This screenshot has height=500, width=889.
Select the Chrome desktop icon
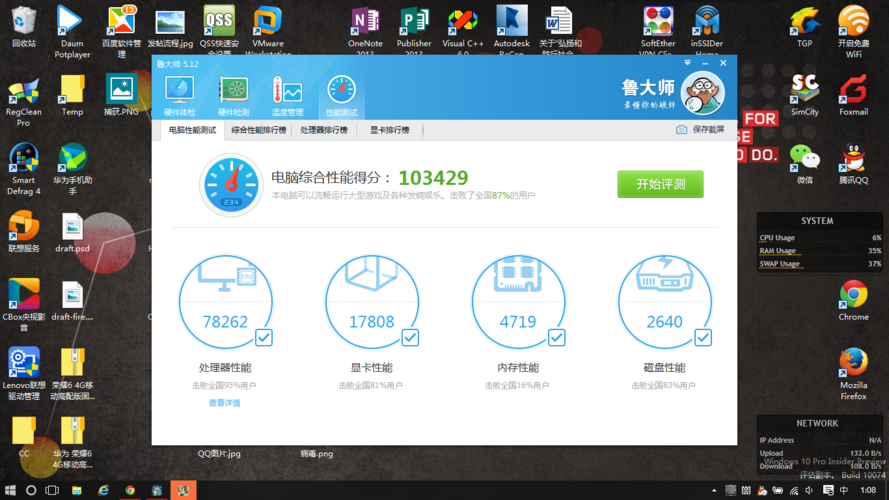[853, 300]
